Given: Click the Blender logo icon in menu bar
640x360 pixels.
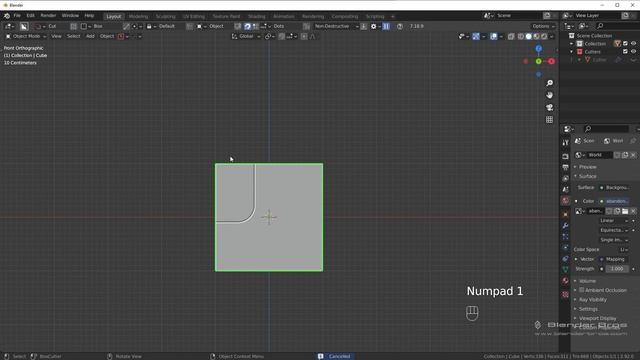Looking at the screenshot, I should tap(7, 16).
